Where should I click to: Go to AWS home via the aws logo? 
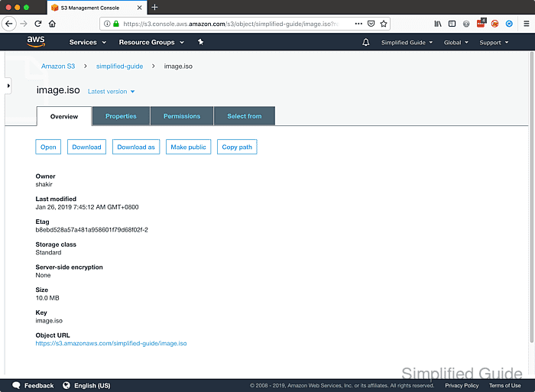click(x=36, y=41)
